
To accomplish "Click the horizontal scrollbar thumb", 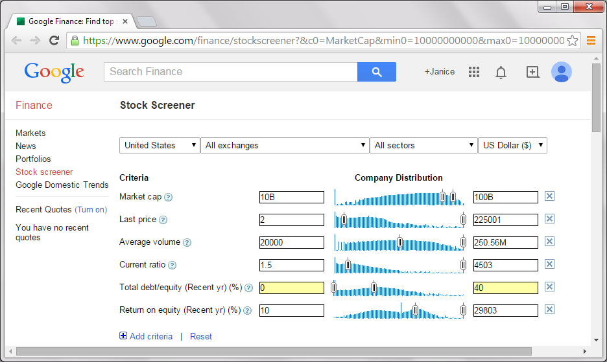I will (274, 351).
